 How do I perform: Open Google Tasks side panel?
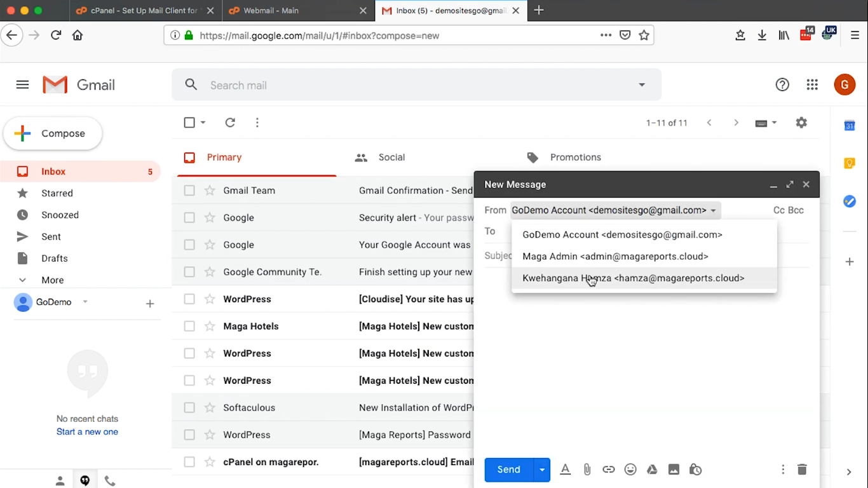click(850, 201)
